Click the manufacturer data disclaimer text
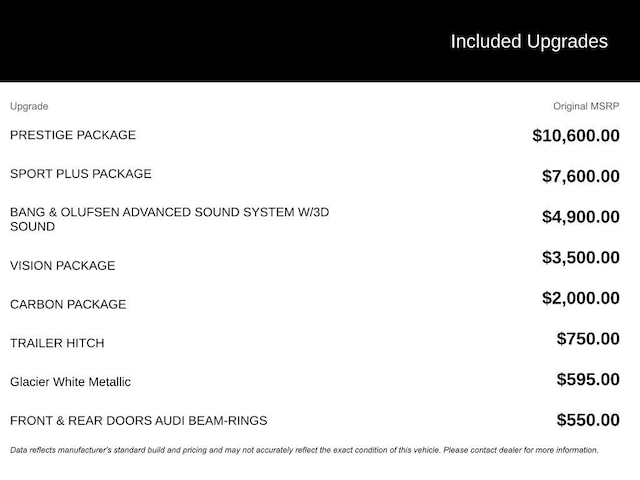Viewport: 640px width, 480px height. [x=304, y=450]
